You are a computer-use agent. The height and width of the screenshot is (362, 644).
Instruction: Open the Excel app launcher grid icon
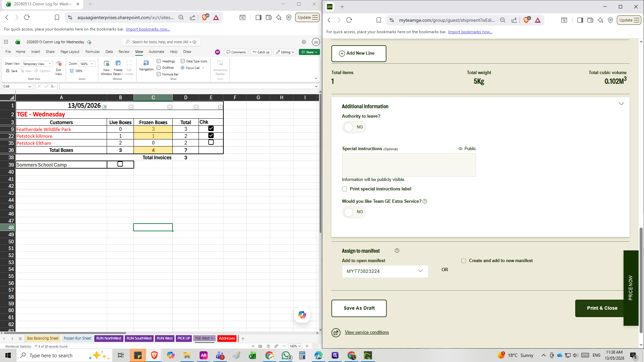tap(6, 42)
